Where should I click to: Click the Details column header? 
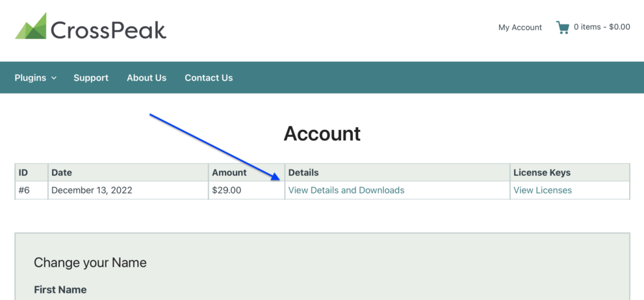tap(303, 173)
